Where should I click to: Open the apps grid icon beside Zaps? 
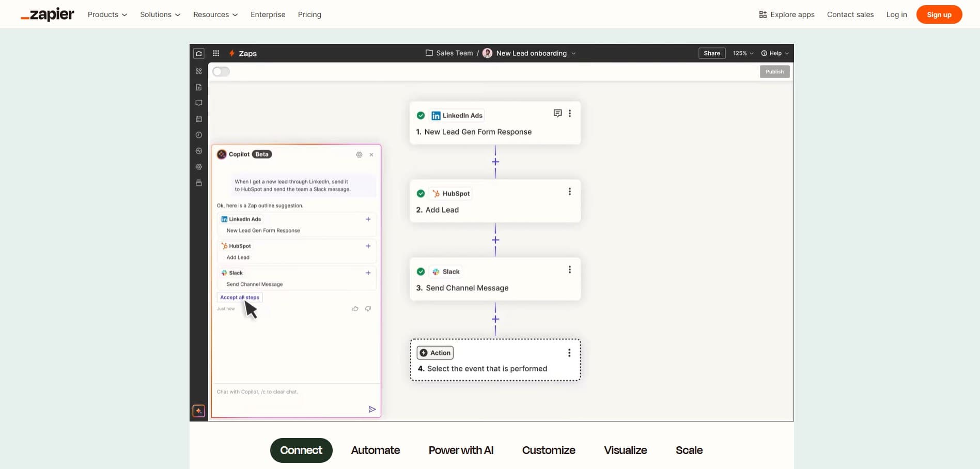coord(216,53)
